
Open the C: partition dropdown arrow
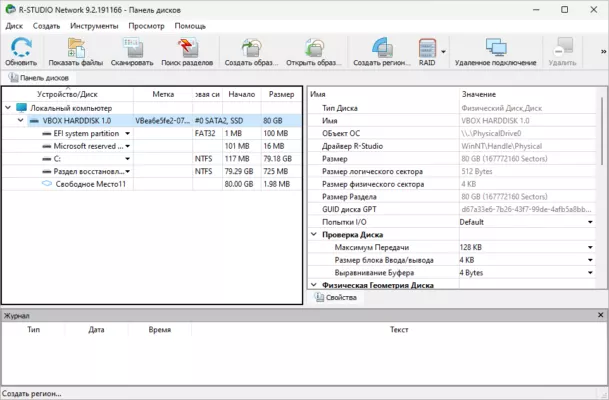(x=127, y=159)
